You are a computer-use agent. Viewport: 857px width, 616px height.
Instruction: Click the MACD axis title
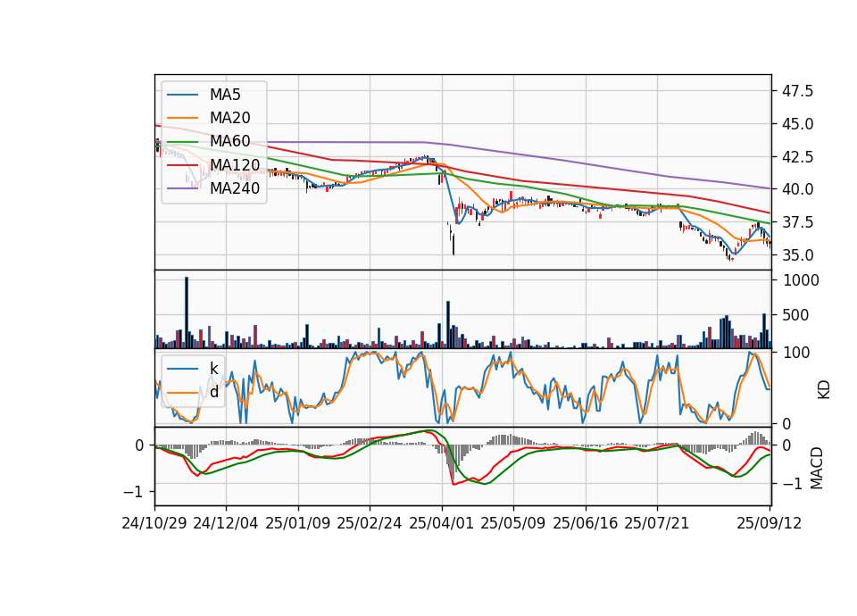(817, 468)
